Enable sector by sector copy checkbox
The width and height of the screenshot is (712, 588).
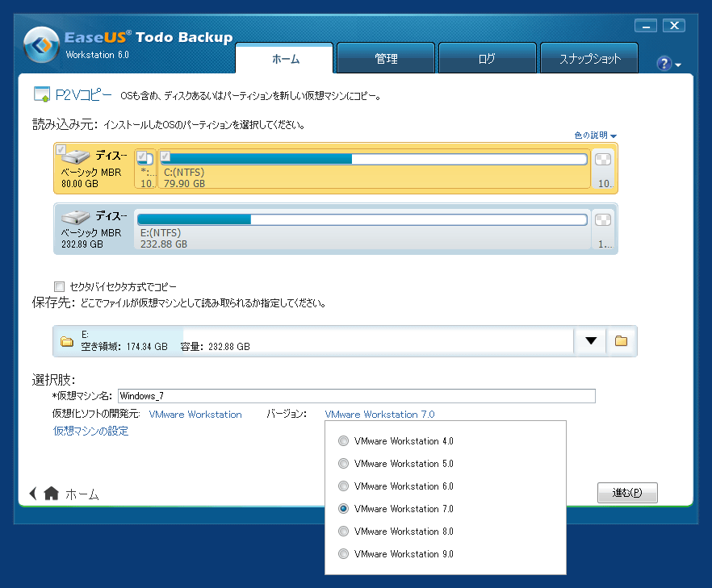point(59,287)
